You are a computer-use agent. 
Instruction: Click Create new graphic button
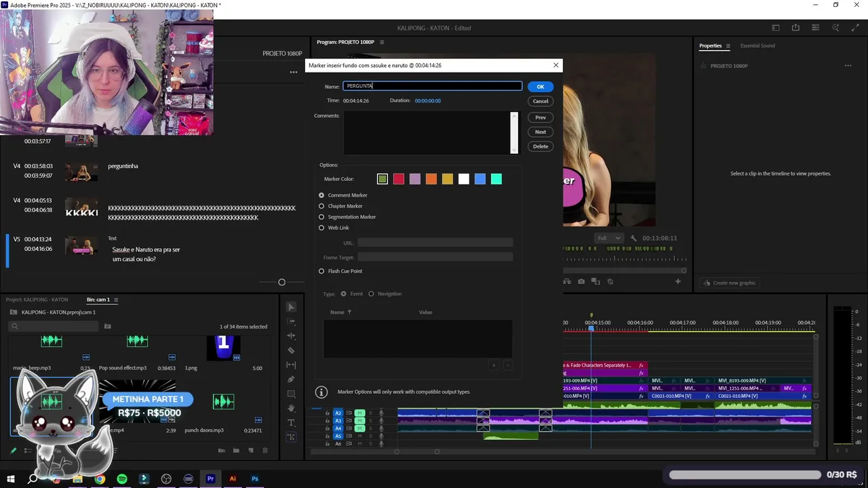pos(729,283)
